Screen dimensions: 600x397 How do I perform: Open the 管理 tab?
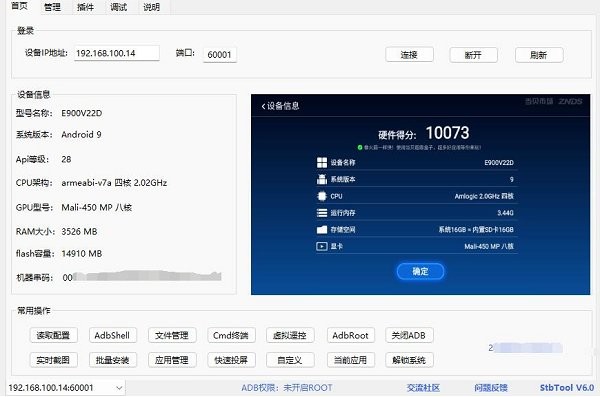pyautogui.click(x=52, y=7)
